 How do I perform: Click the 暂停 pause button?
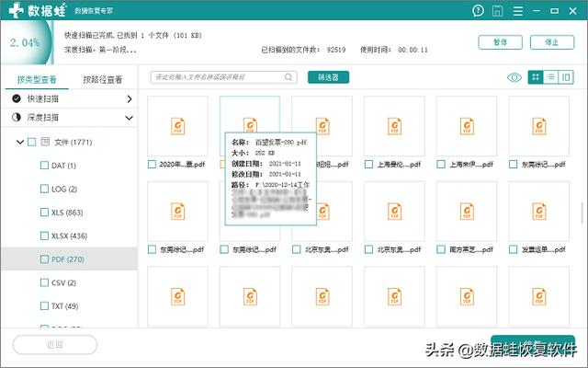click(x=500, y=42)
